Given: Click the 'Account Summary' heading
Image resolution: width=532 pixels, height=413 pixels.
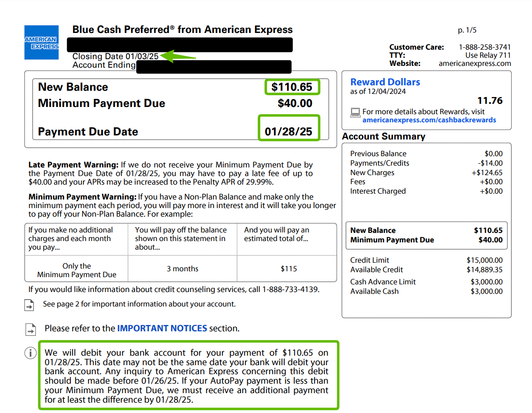Looking at the screenshot, I should click(x=384, y=136).
